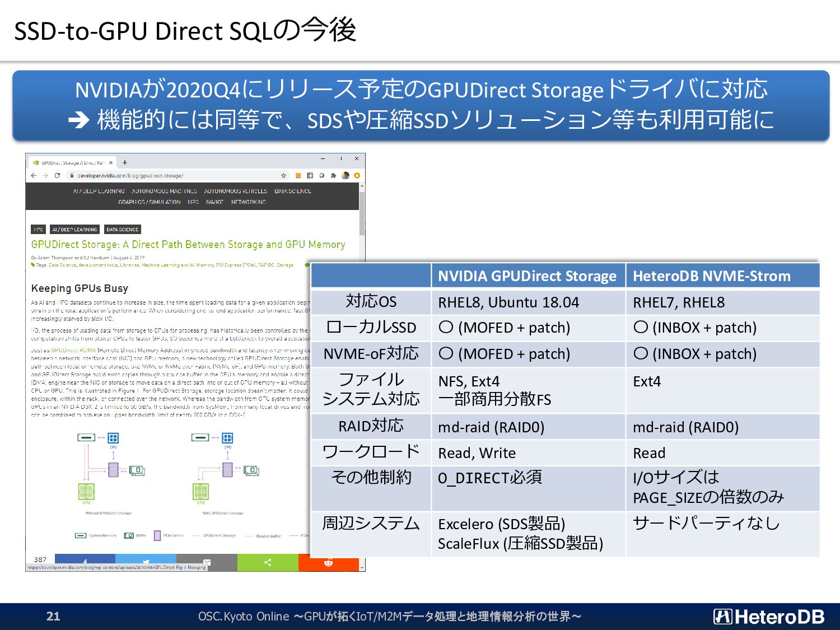Click 'NVIDIA GPUDirect Storage' column header
The width and height of the screenshot is (840, 630).
pyautogui.click(x=527, y=276)
